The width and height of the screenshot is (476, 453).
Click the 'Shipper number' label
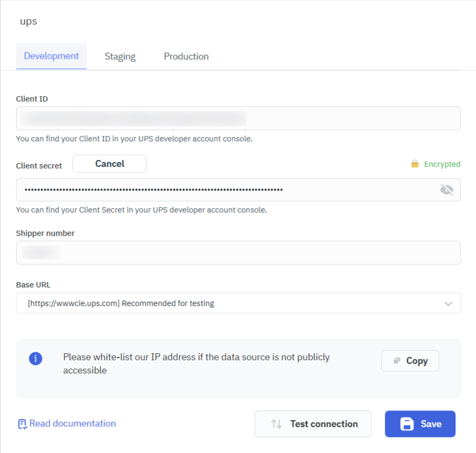(x=45, y=233)
